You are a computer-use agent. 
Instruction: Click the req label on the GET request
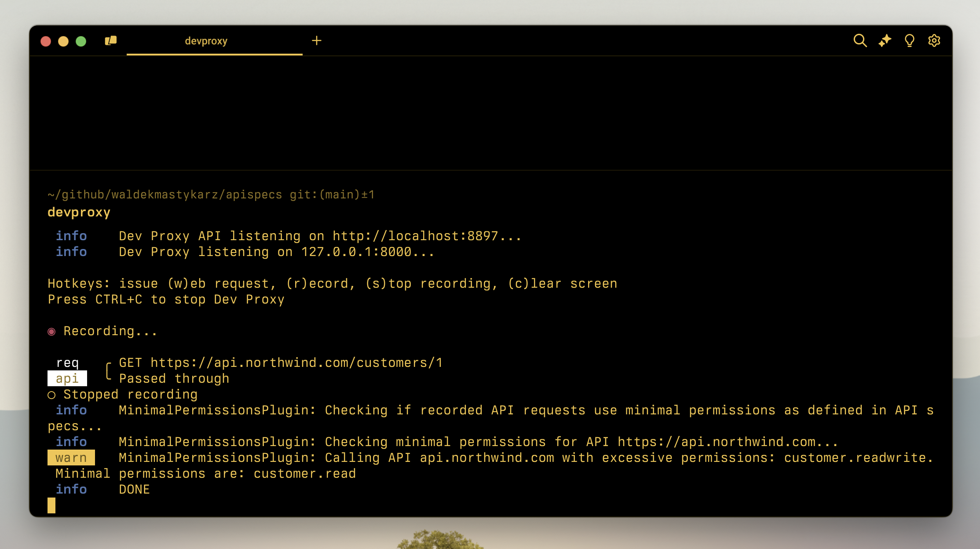tap(67, 362)
